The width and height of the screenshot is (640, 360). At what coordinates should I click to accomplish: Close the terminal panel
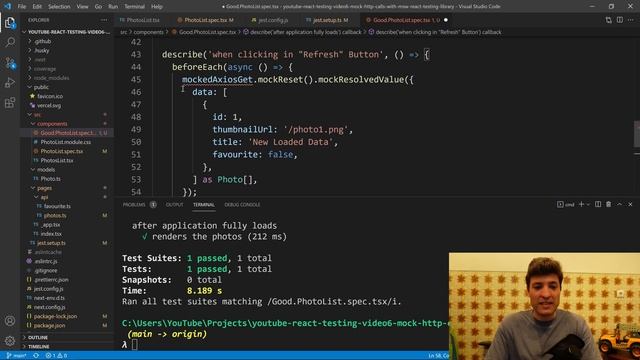[630, 204]
